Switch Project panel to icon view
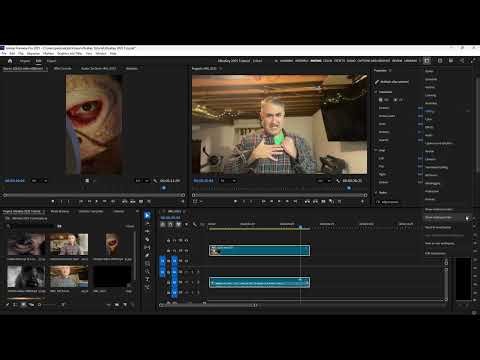480x360 pixels. pos(23,304)
